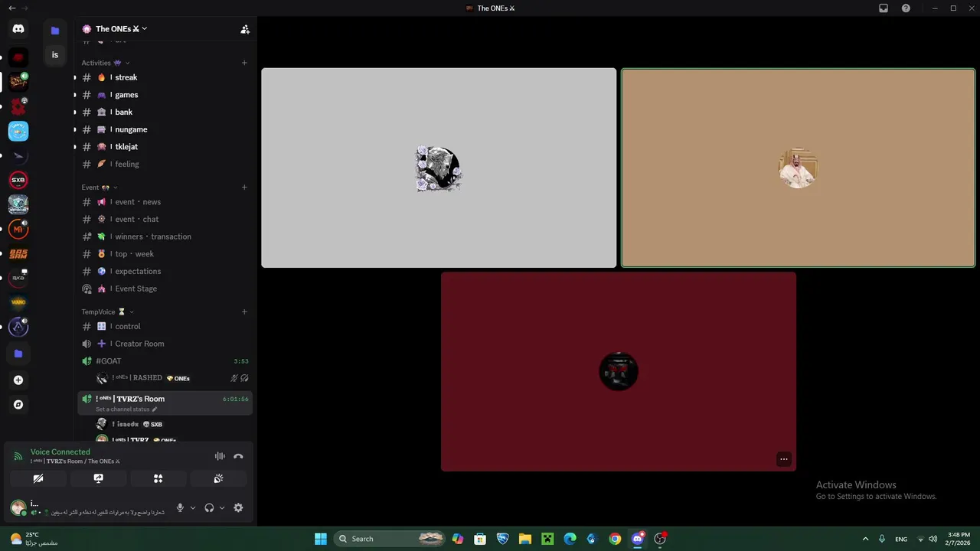Open Windows Start menu
This screenshot has width=980, height=551.
[x=321, y=539]
